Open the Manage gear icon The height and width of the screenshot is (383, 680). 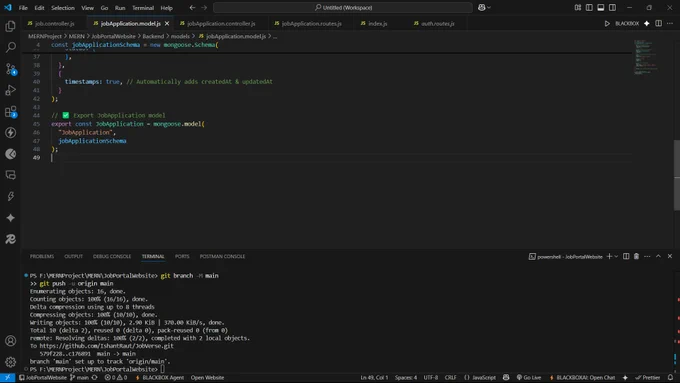(10, 362)
